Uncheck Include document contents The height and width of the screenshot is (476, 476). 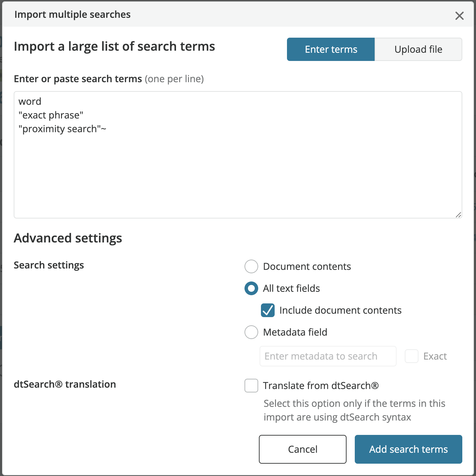pos(268,310)
